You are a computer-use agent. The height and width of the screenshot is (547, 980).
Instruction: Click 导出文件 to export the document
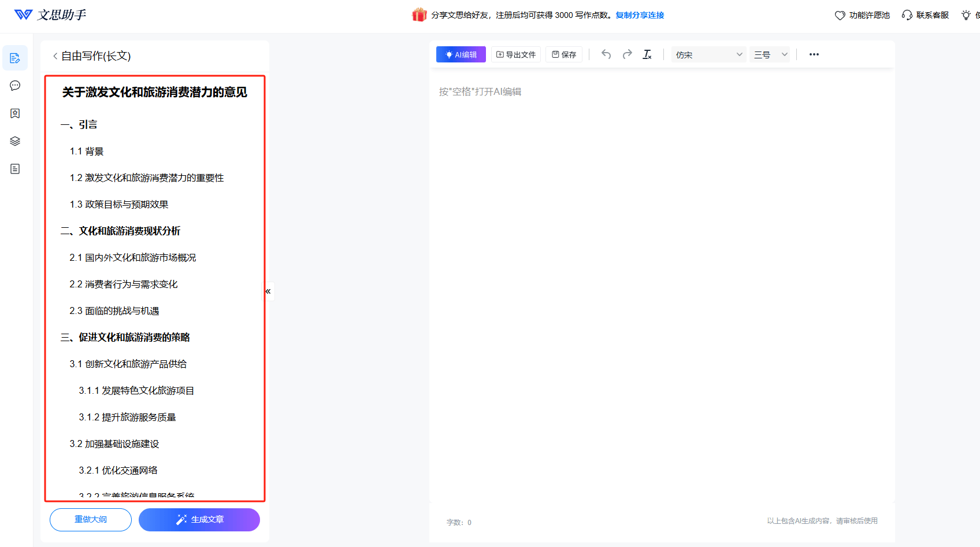[515, 54]
